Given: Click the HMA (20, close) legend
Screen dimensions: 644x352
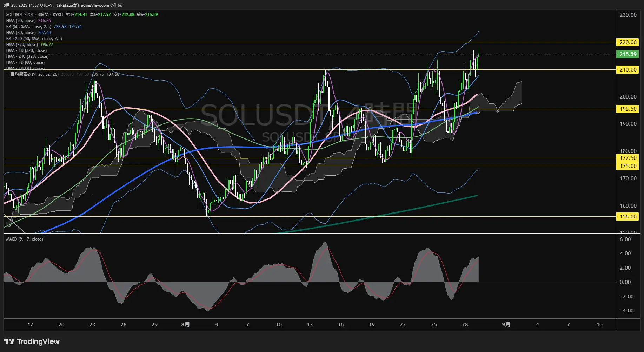Looking at the screenshot, I should (x=21, y=21).
